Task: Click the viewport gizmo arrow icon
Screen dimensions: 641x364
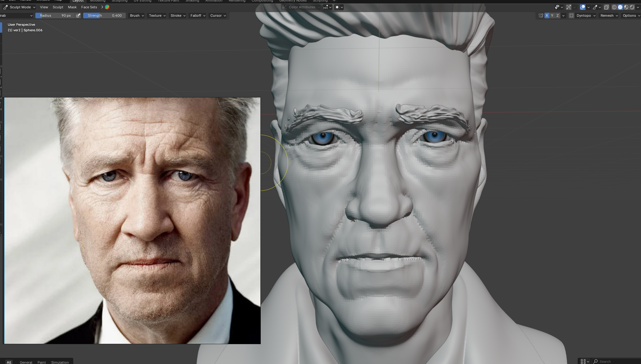Action: coord(568,7)
